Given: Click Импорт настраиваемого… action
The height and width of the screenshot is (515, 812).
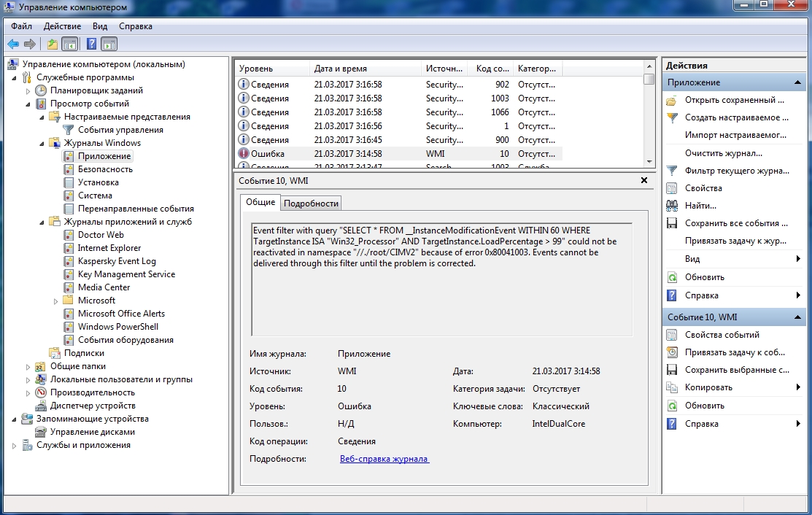Looking at the screenshot, I should 735,135.
